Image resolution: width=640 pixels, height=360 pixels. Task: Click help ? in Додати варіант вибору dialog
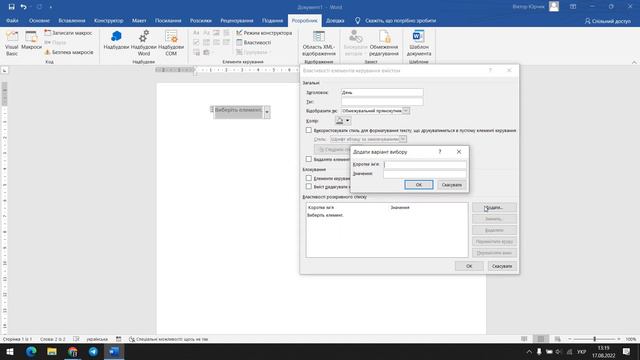pyautogui.click(x=440, y=151)
